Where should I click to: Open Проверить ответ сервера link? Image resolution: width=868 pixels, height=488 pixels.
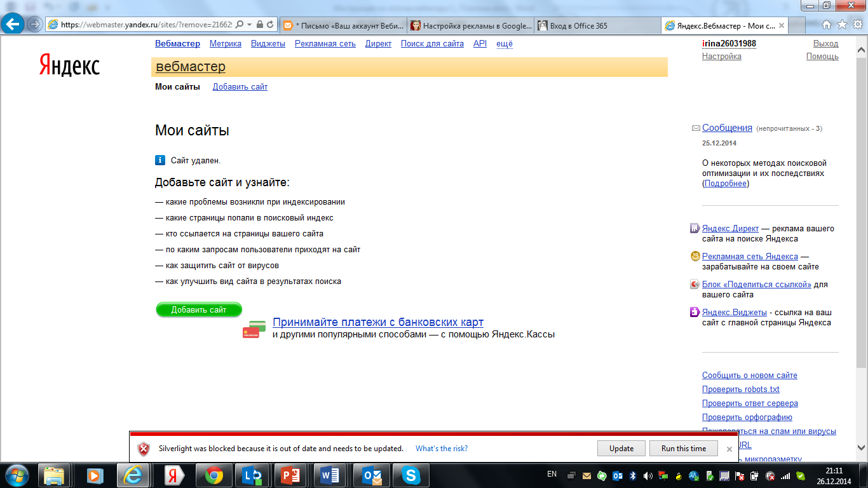pyautogui.click(x=750, y=403)
